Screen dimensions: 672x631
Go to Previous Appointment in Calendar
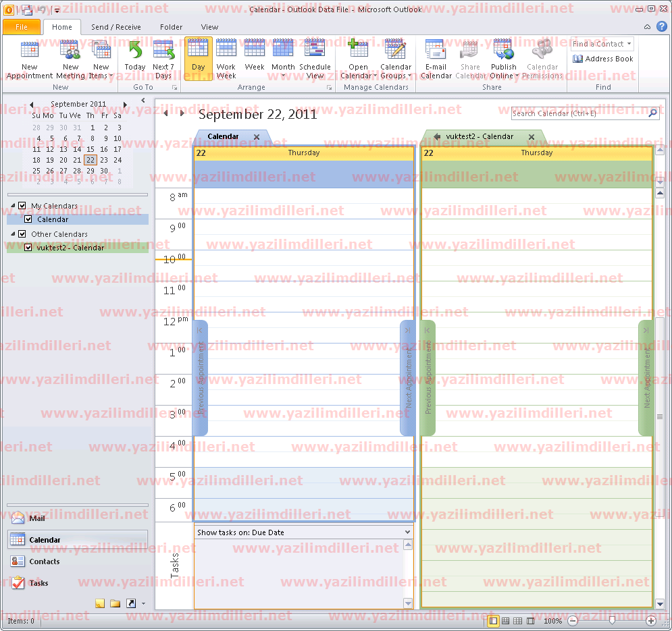click(x=201, y=377)
